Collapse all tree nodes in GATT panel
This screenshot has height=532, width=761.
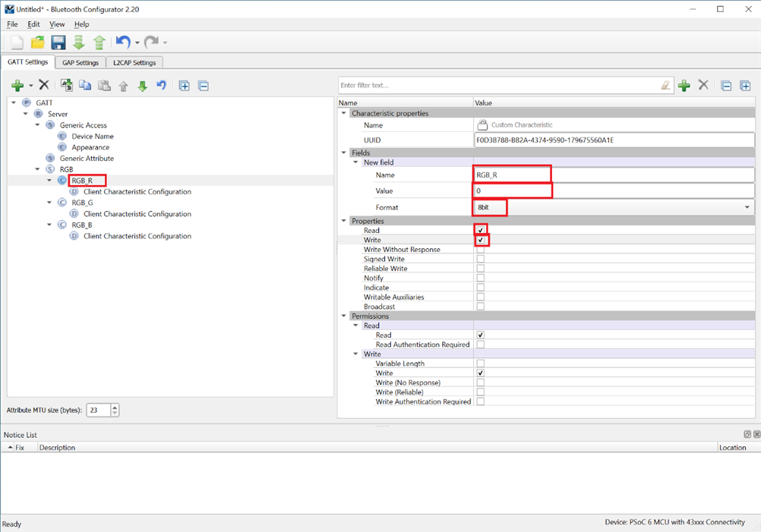point(203,86)
